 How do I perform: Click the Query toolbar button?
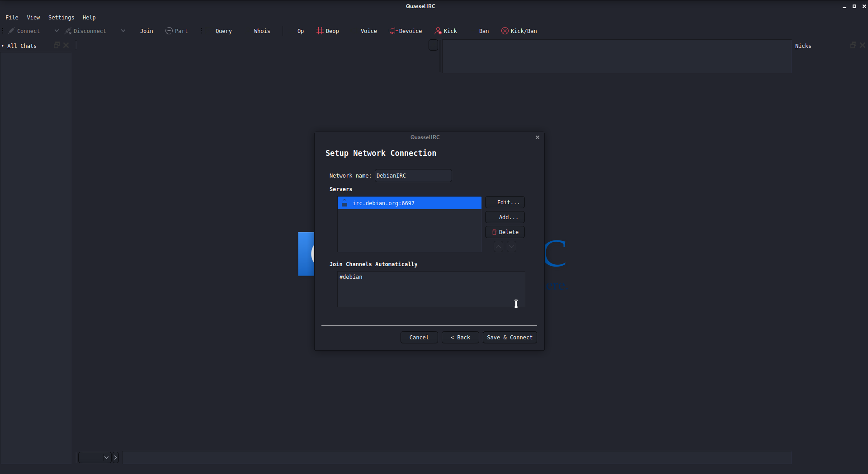tap(224, 31)
